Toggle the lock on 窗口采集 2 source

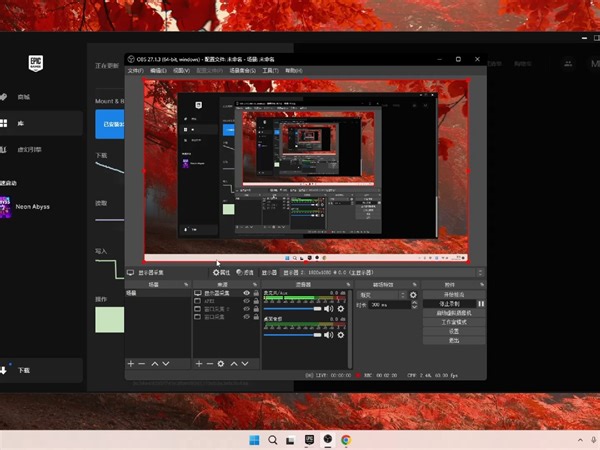256,309
